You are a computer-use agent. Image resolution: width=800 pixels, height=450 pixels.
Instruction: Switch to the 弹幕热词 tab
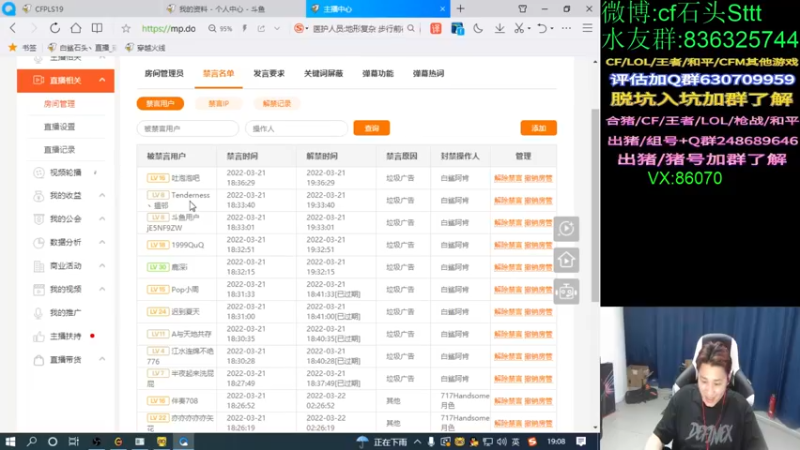click(428, 73)
